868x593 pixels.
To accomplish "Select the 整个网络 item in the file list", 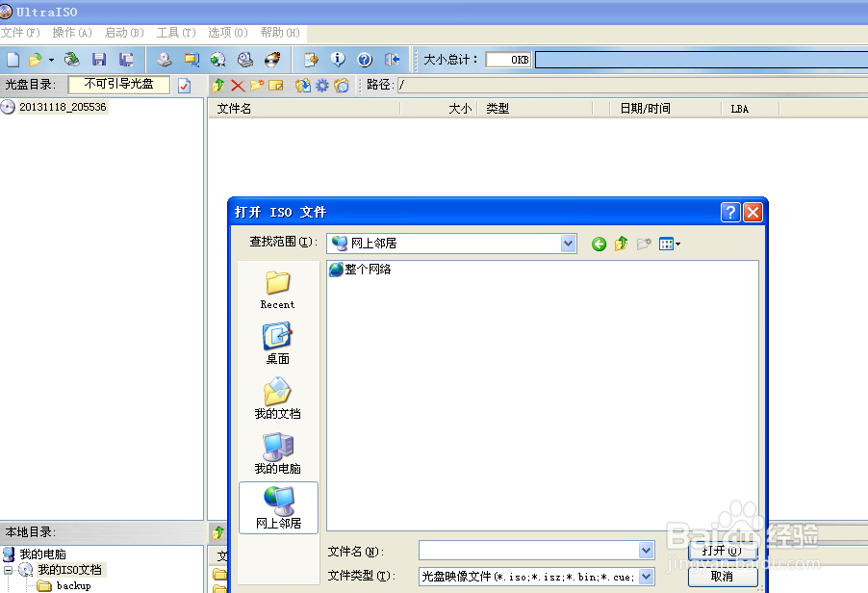I will tap(360, 270).
